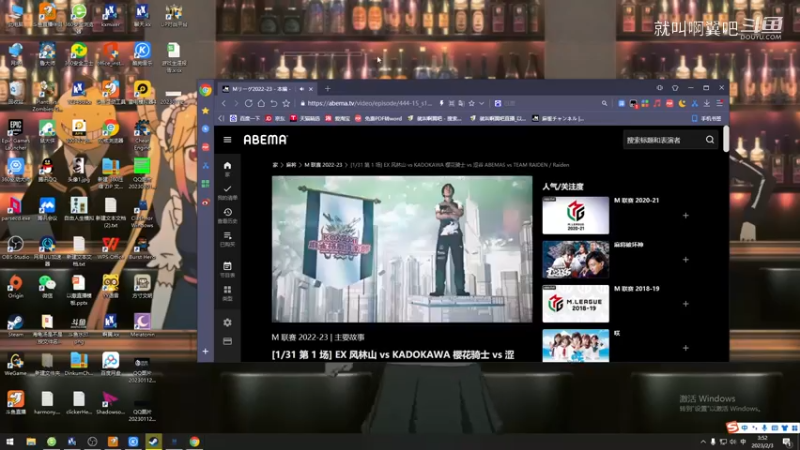This screenshot has height=450, width=800.
Task: Click the browser forward arrow
Action: point(236,103)
